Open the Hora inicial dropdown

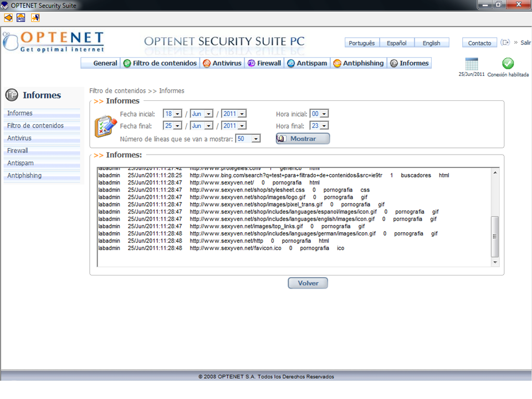(319, 114)
